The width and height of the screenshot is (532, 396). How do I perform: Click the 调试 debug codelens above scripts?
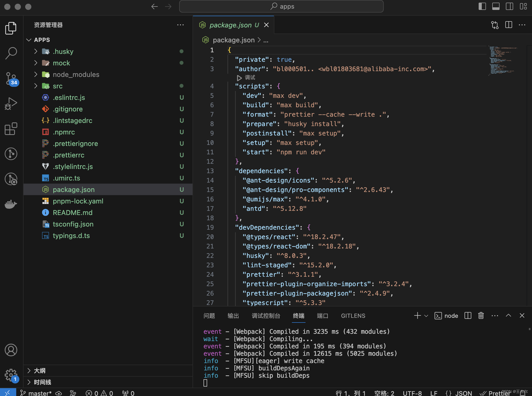250,77
